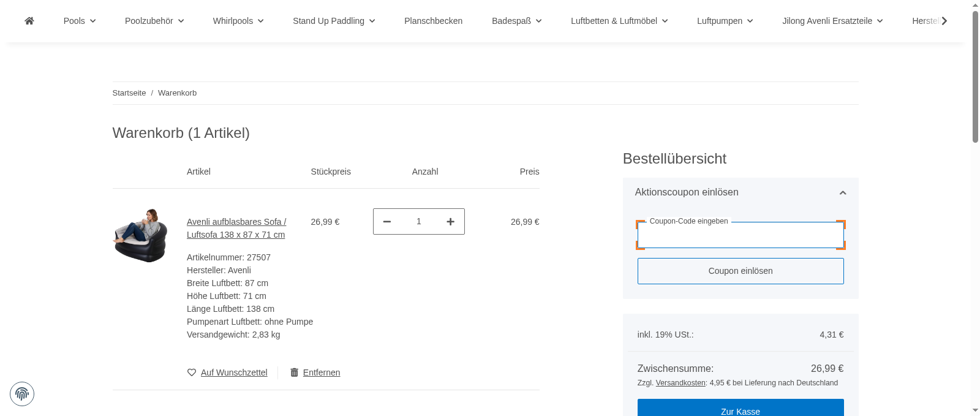Open the Planschbecken menu item

[433, 21]
